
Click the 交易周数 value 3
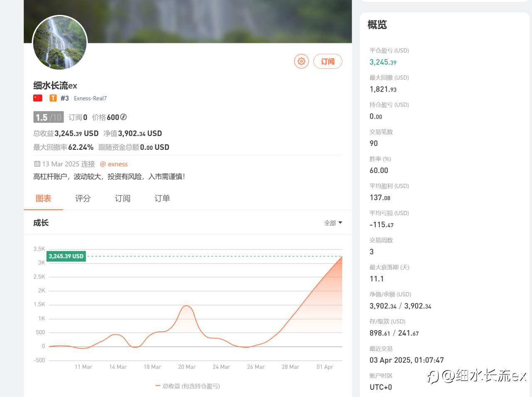click(372, 252)
